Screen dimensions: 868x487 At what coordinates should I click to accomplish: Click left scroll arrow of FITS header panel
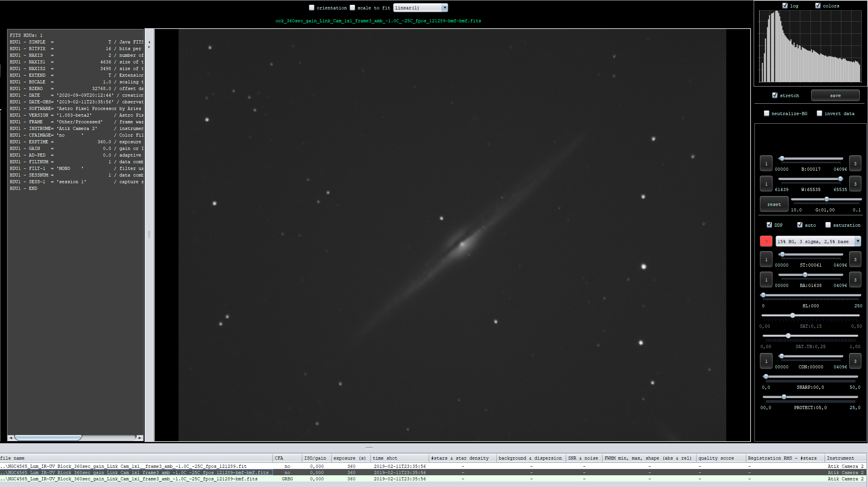[x=11, y=438]
